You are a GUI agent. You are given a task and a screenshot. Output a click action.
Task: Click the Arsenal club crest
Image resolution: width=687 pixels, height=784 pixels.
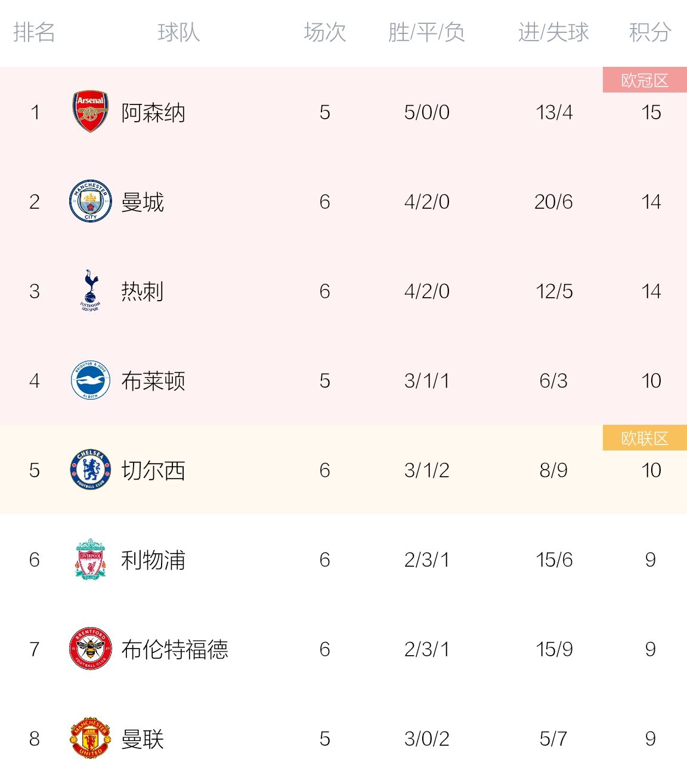click(x=91, y=112)
